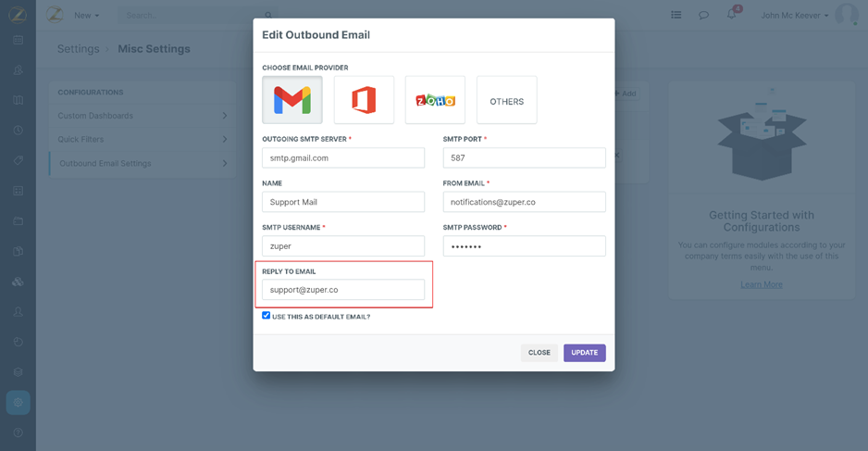Open Quick Filters configuration item
This screenshot has height=451, width=868.
coord(141,139)
